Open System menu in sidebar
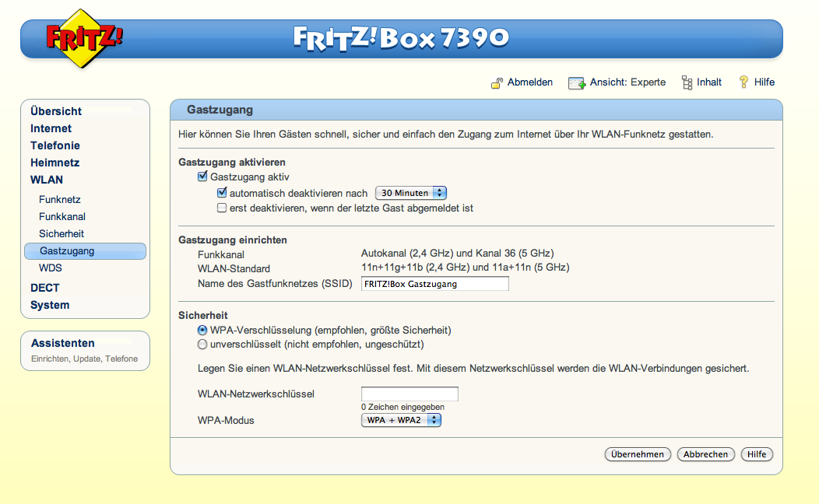Viewport: 819px width, 504px height. click(50, 305)
